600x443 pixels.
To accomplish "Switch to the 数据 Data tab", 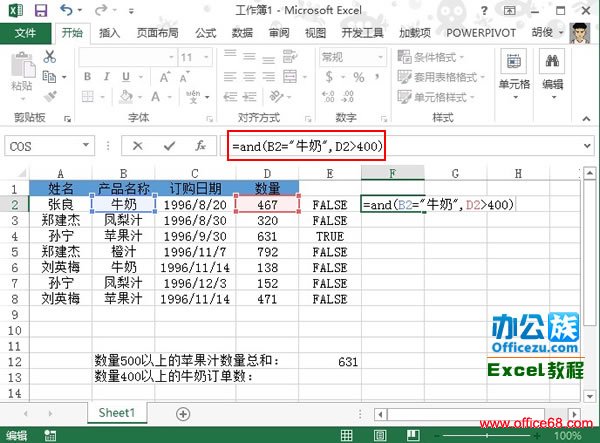I will (242, 33).
